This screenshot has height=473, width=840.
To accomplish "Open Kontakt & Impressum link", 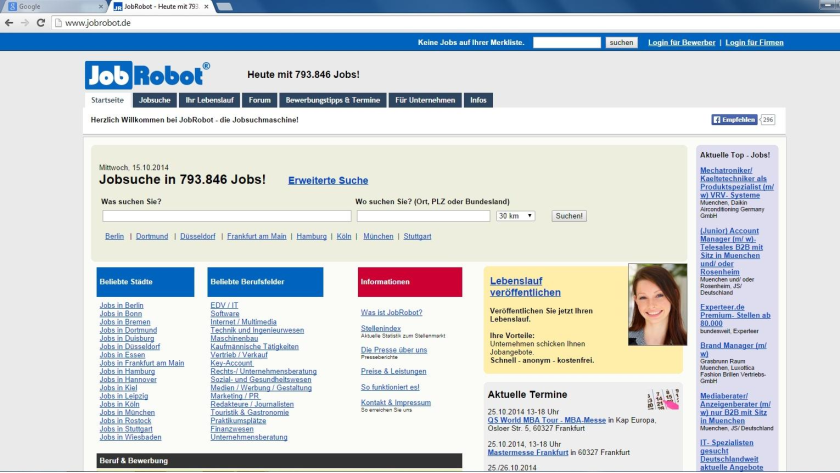I will coord(396,402).
